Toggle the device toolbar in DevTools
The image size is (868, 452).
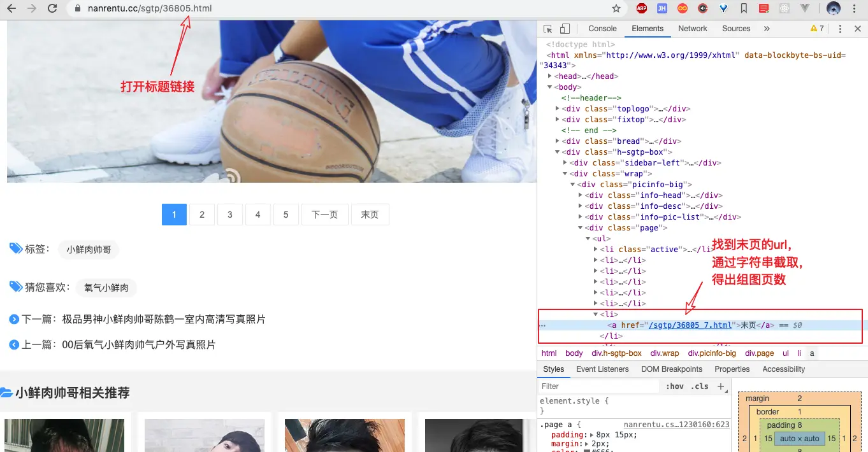pos(565,29)
